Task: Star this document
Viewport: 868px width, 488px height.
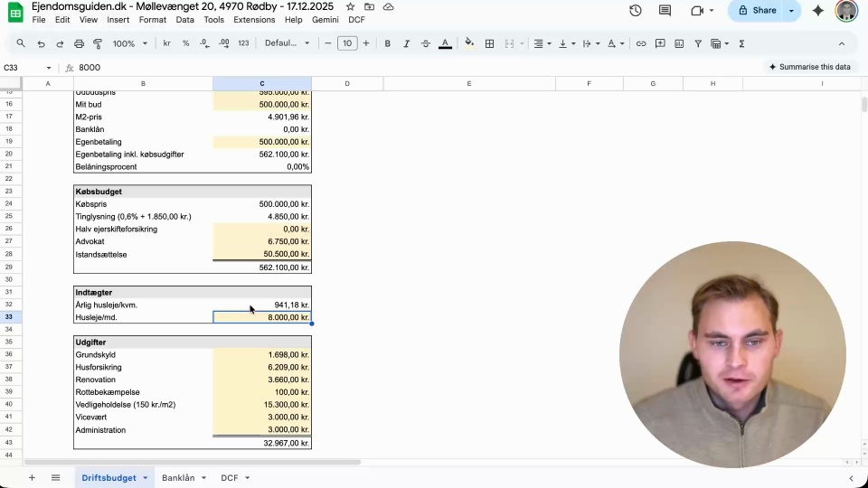Action: click(x=351, y=6)
